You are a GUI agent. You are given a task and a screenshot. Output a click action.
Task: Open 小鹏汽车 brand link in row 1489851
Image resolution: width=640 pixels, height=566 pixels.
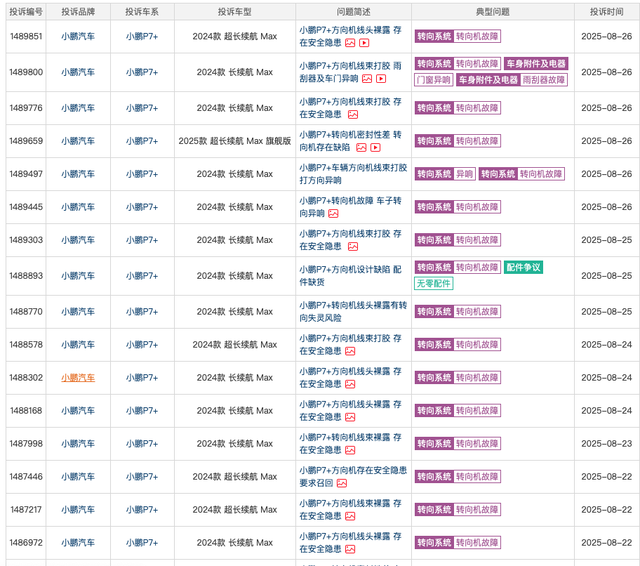point(78,36)
